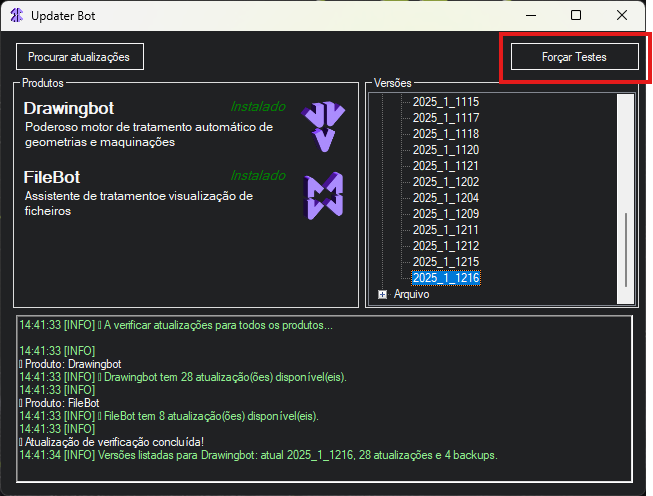Click the Arquivo folder label
Screen dimensions: 653x496
(x=411, y=294)
